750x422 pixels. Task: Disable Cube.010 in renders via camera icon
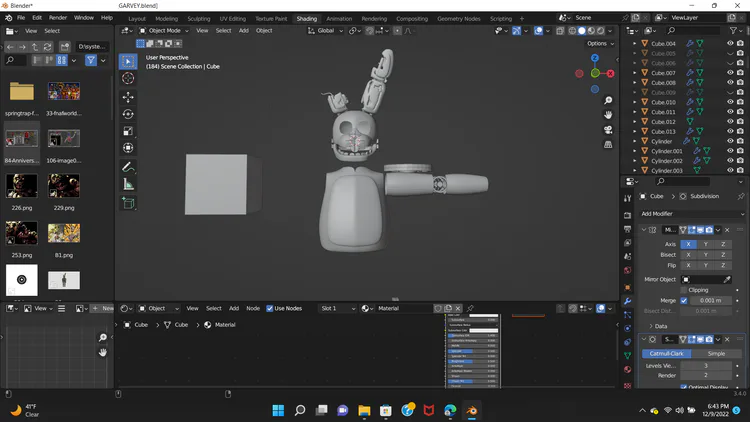click(x=740, y=102)
